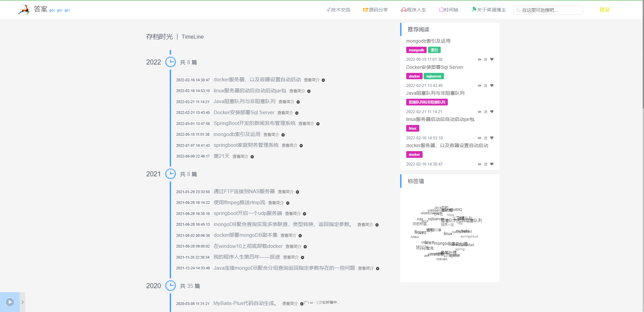
Task: Expand the music player side arrow
Action: coord(22,302)
